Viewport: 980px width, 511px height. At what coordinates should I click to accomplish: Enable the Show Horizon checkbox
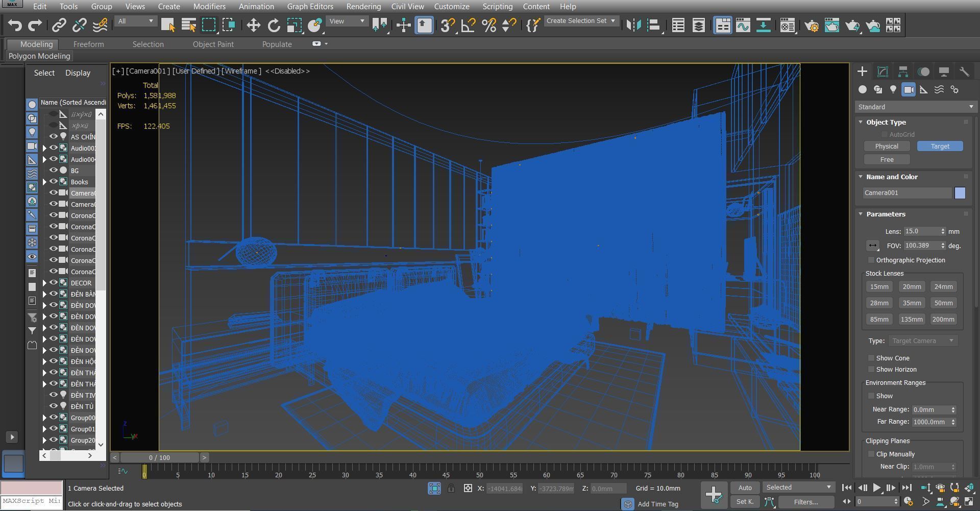click(871, 370)
